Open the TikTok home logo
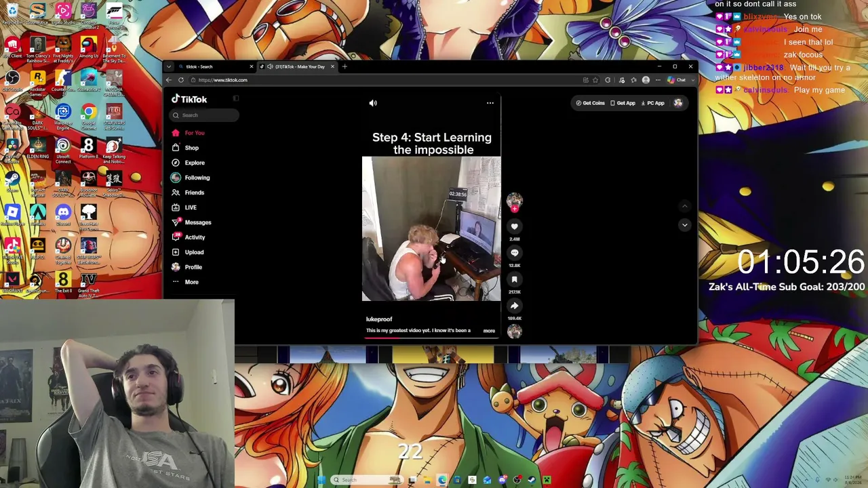 coord(189,100)
